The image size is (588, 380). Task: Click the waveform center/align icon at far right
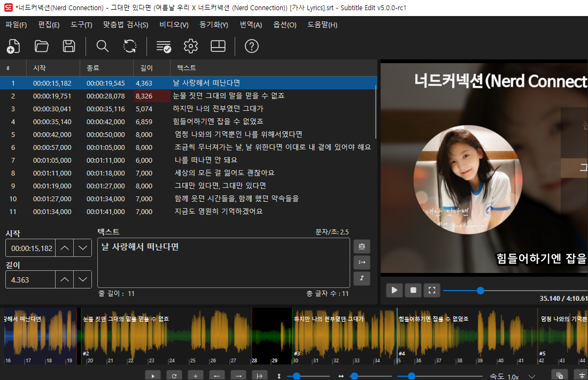(581, 376)
